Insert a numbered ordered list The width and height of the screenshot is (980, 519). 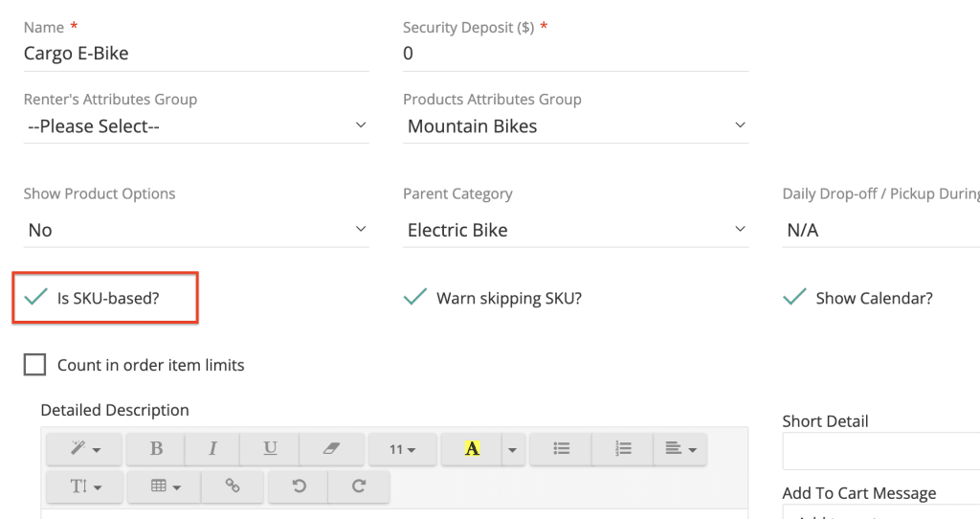623,448
